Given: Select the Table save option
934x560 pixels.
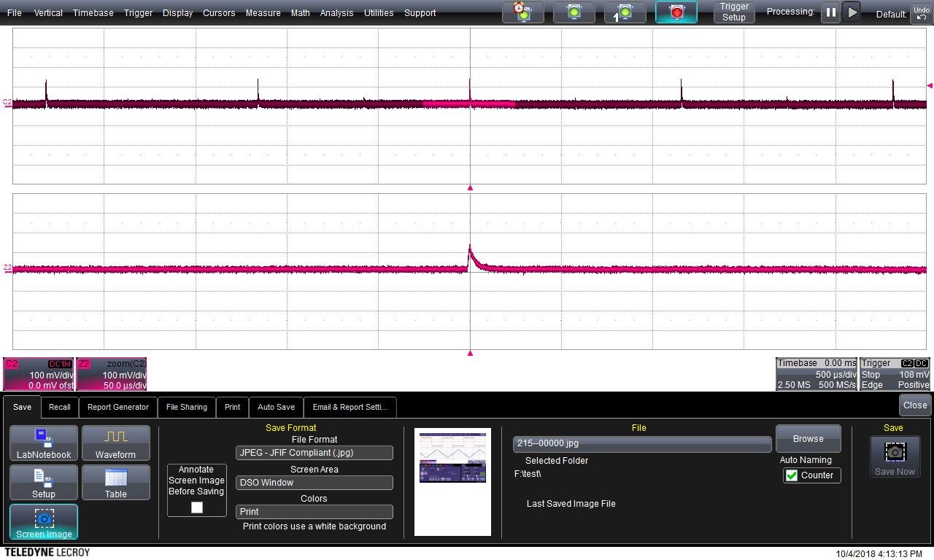Looking at the screenshot, I should pyautogui.click(x=115, y=483).
